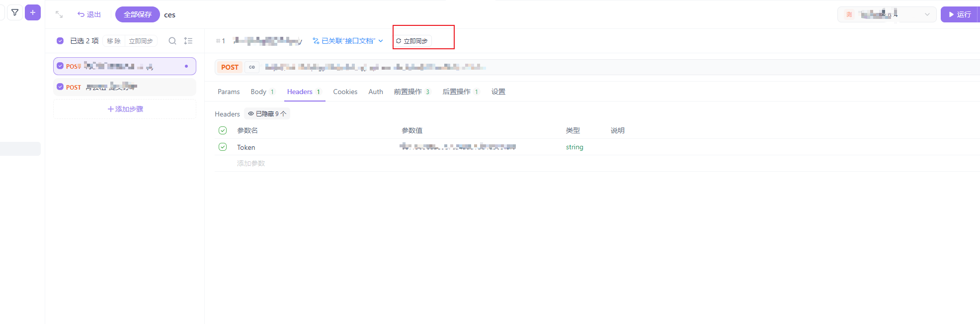Screen dimensions: 980x324
Task: Click 添加步骤 to add a step
Action: pyautogui.click(x=125, y=109)
